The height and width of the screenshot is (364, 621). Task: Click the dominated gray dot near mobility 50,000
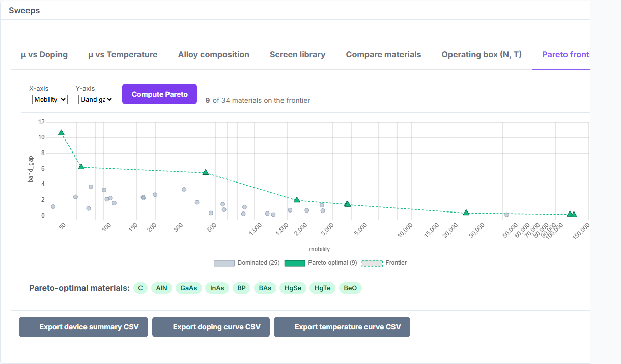506,215
